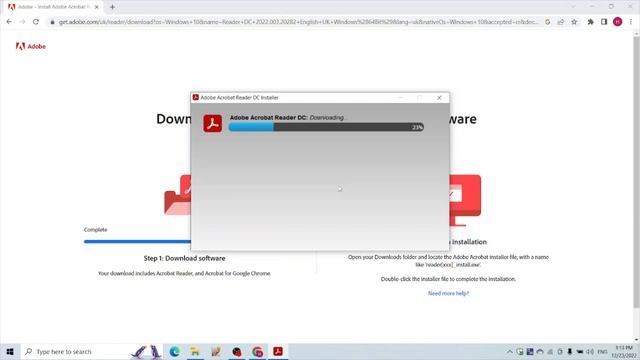Open Chrome Extensions puzzle icon

[x=591, y=22]
